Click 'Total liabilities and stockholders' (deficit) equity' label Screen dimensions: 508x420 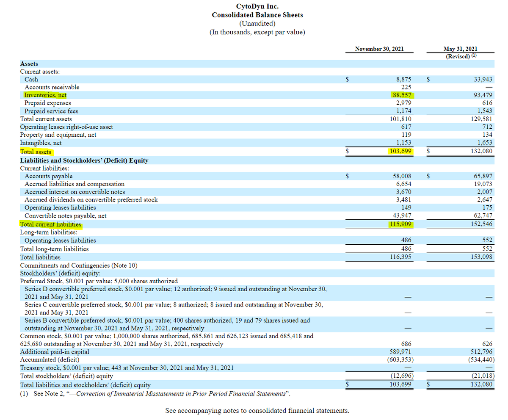[86, 385]
